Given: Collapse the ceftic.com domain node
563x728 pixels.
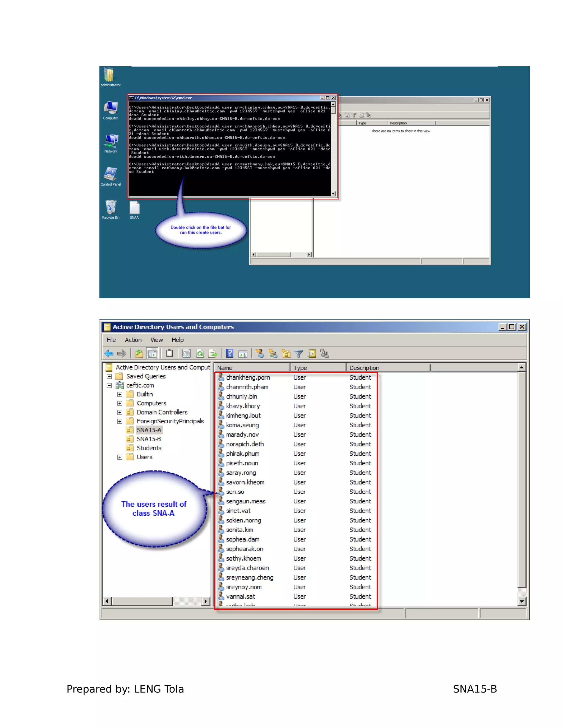Looking at the screenshot, I should coord(109,385).
